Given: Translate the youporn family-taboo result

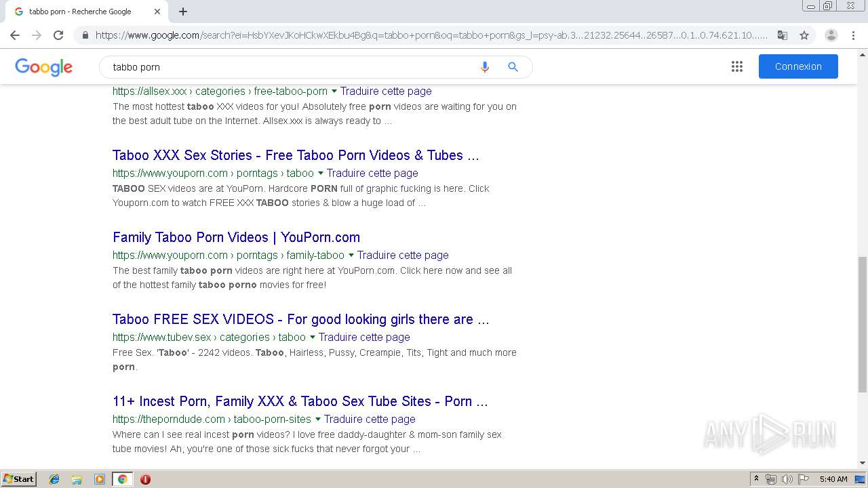Looking at the screenshot, I should coord(403,255).
